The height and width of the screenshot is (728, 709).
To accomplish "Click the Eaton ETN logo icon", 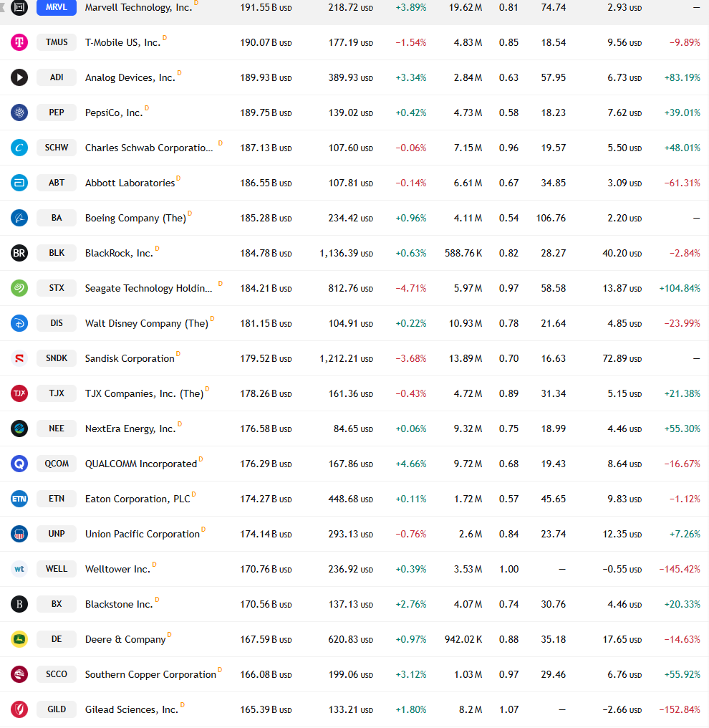I will pos(19,499).
